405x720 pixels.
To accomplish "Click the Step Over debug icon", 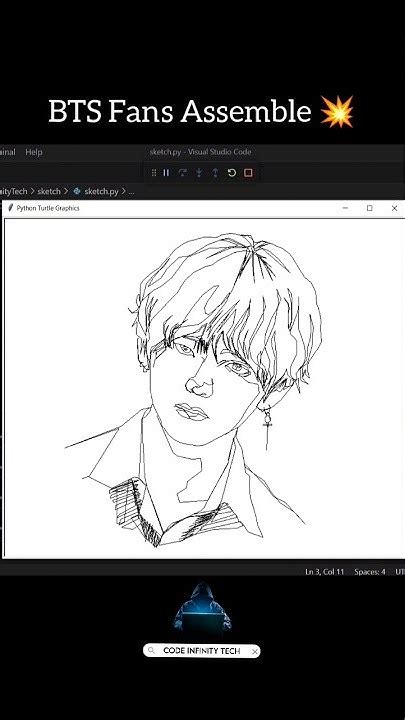I will click(183, 173).
